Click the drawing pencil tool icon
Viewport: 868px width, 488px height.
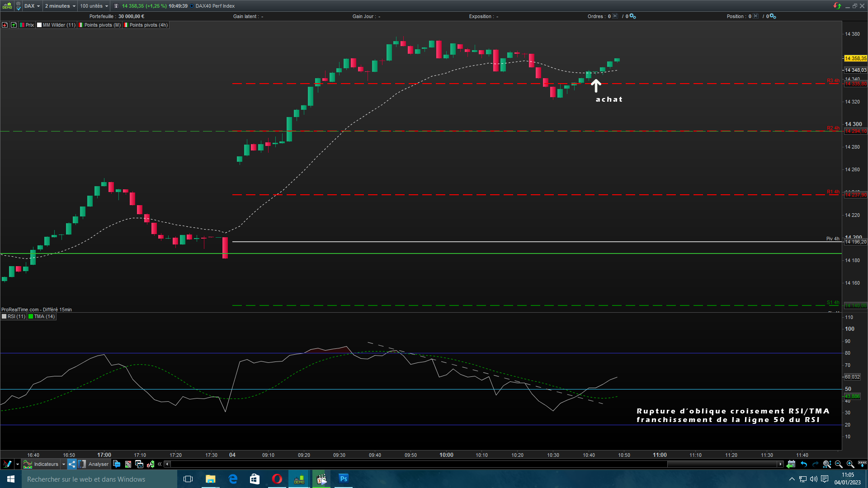click(7, 464)
